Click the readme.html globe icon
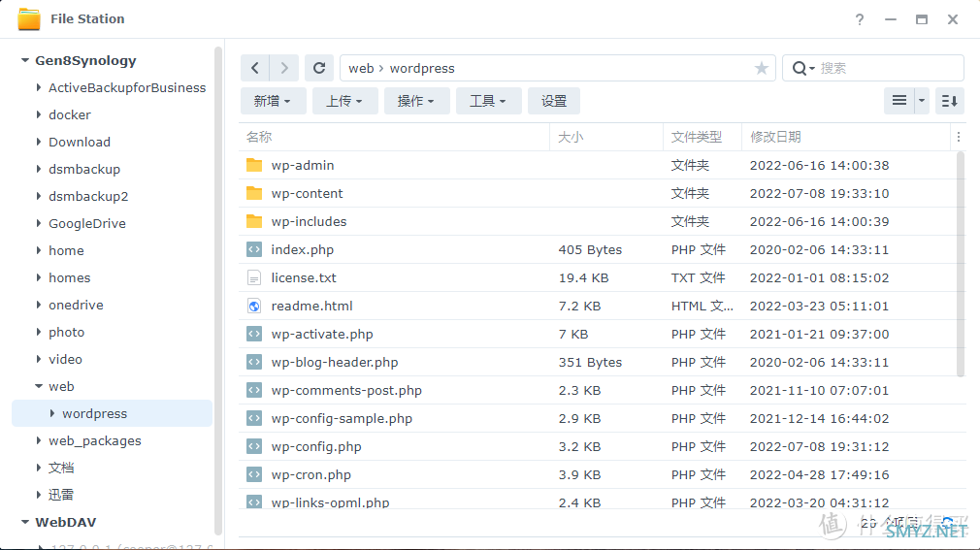 (x=254, y=306)
